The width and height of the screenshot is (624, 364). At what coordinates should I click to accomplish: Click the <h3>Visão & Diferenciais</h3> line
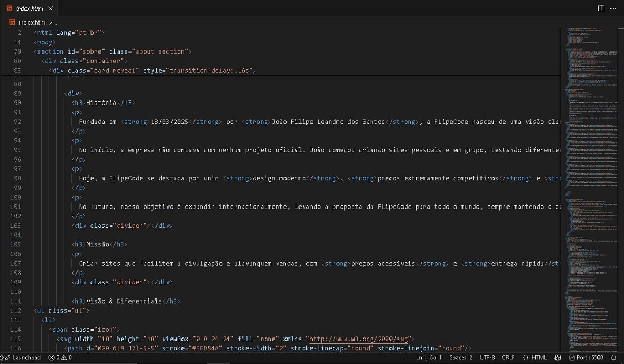(126, 301)
